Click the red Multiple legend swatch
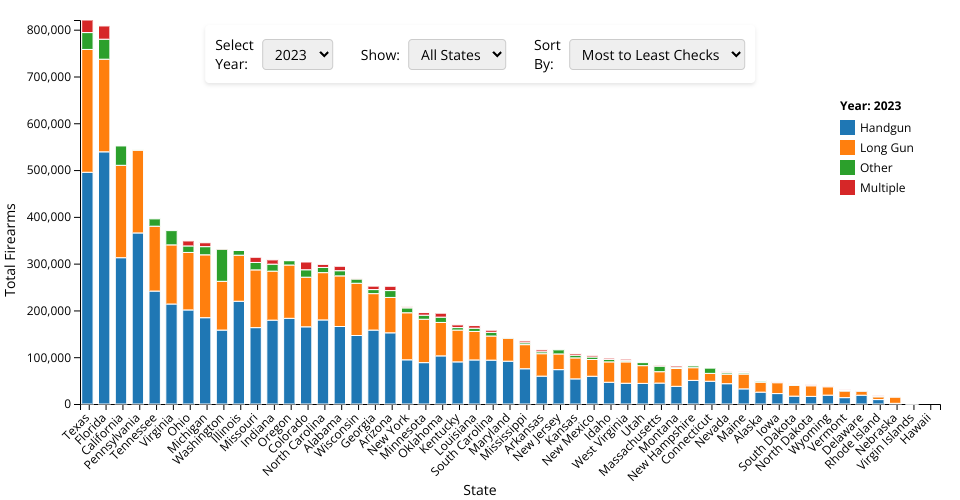Screen dimensions: 960x500 coord(848,188)
